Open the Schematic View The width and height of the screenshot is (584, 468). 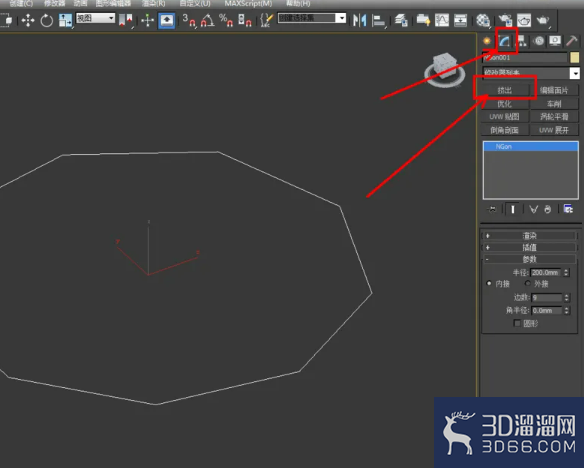tap(460, 20)
